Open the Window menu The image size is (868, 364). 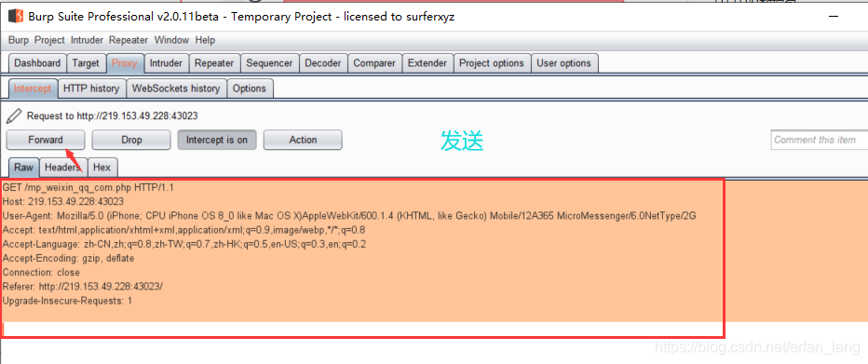point(171,40)
